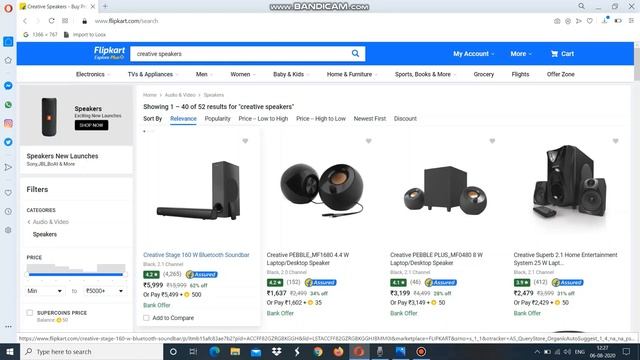The image size is (640, 360).
Task: Open WhatsApp in Opera sidebar
Action: point(8,105)
